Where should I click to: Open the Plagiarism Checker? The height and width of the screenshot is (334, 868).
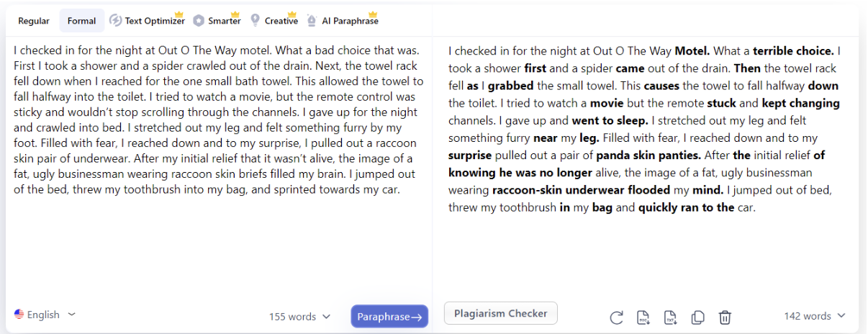click(500, 313)
